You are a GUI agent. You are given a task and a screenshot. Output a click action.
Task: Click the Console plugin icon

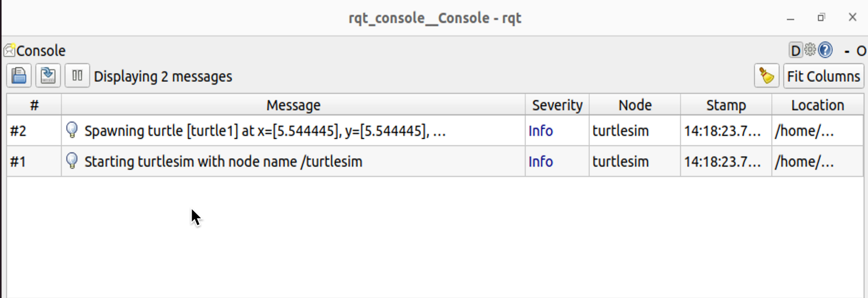click(x=9, y=50)
